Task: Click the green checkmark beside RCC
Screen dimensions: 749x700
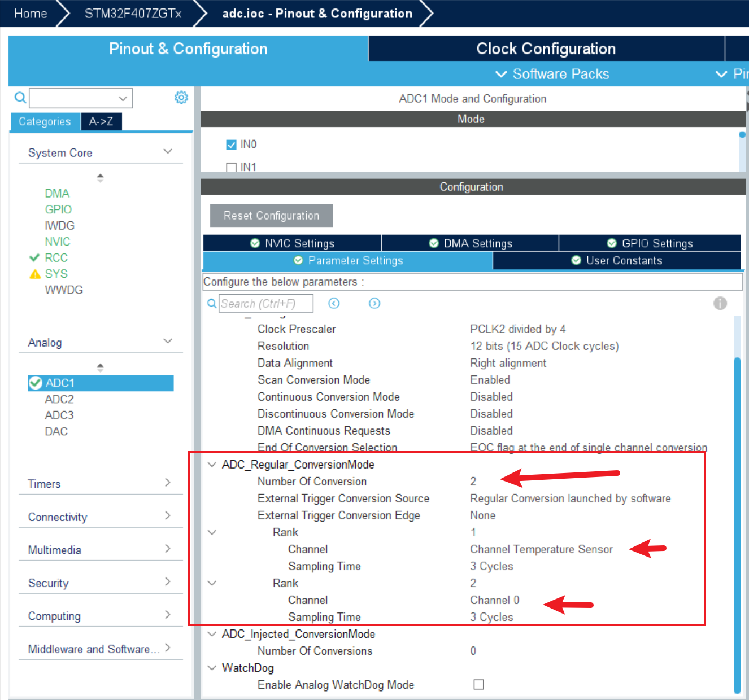Action: click(34, 257)
